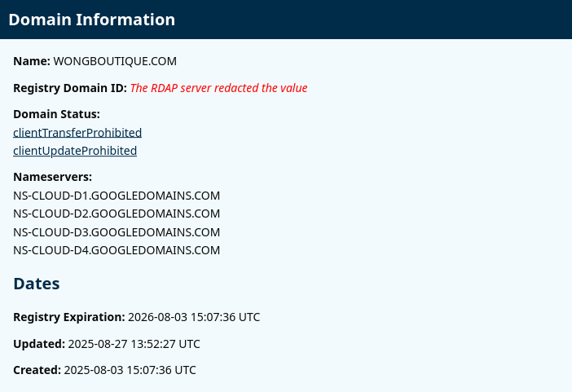572x392 pixels.
Task: Open the clientTransferProhibited status link
Action: click(x=77, y=133)
